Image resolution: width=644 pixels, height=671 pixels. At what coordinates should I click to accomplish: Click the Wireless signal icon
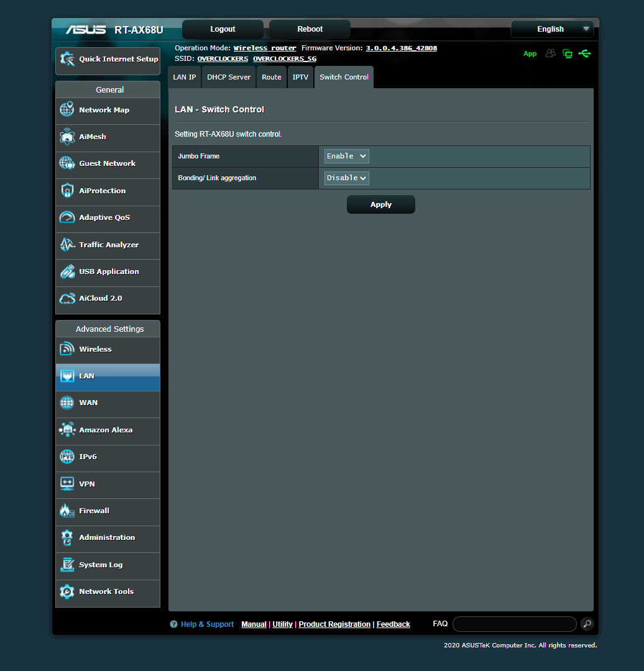(67, 349)
